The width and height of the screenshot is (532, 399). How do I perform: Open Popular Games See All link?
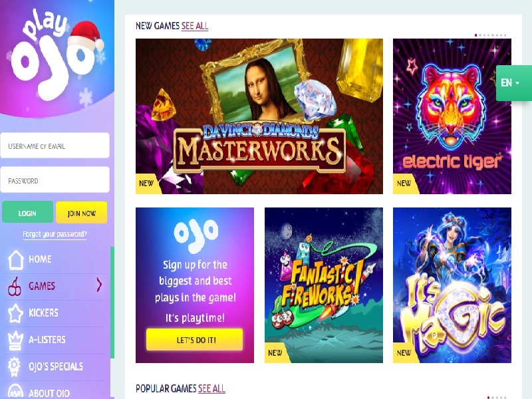click(211, 388)
